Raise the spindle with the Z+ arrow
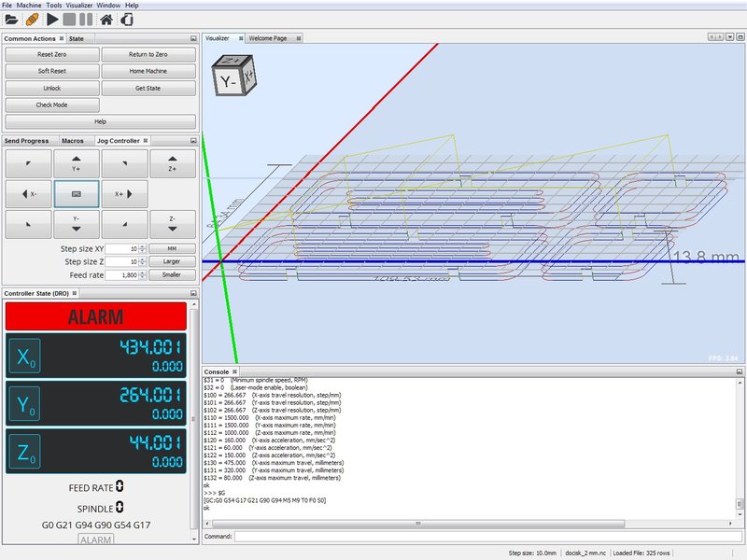Viewport: 747px width, 560px height. click(x=173, y=163)
